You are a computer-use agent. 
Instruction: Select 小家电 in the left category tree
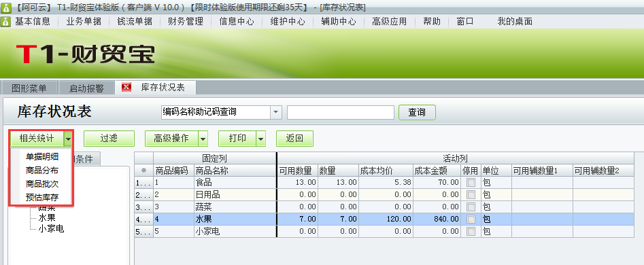(x=51, y=228)
